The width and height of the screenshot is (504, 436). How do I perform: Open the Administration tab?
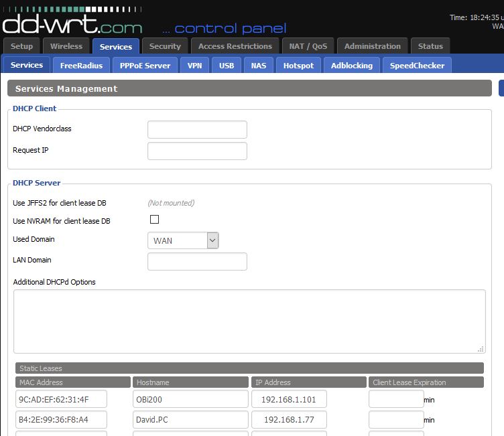(372, 46)
